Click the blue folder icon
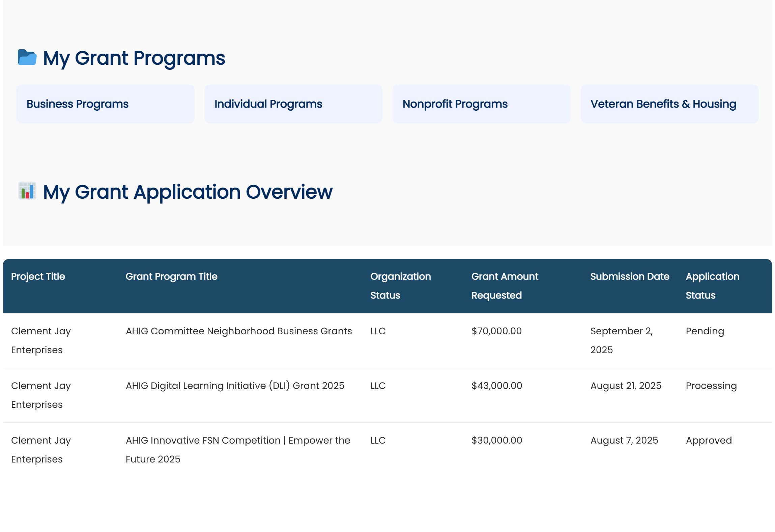This screenshot has height=532, width=775. tap(27, 57)
